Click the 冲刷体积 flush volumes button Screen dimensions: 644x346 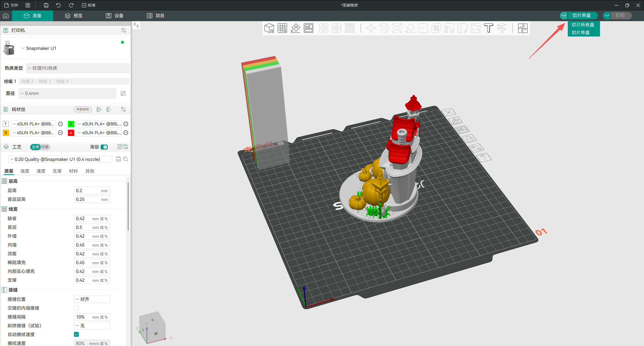tap(83, 109)
